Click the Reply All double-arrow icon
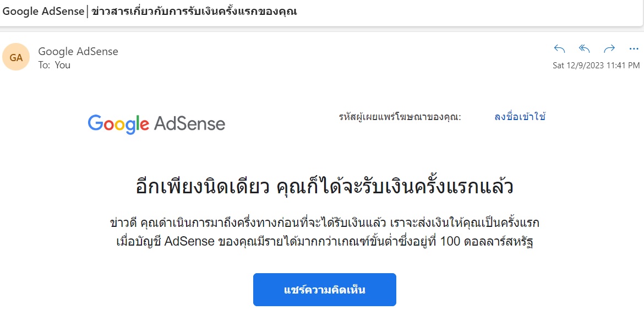Viewport: 644px width, 315px height. (584, 48)
